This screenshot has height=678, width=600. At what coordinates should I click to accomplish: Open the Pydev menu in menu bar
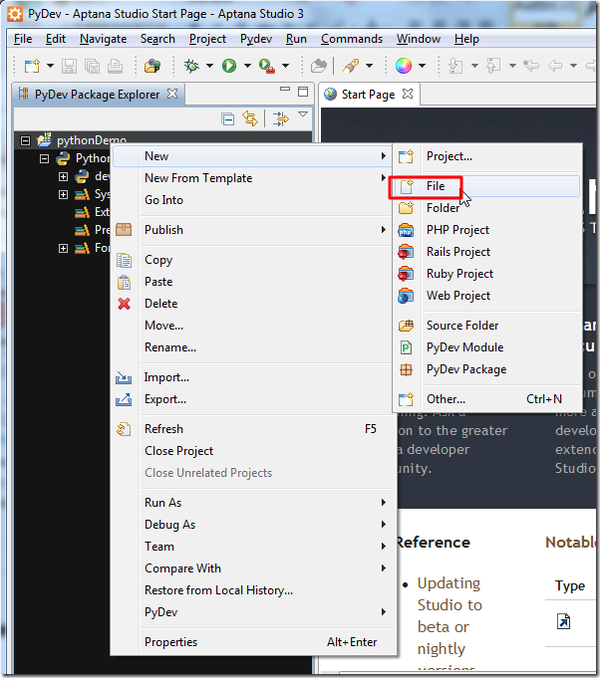pyautogui.click(x=257, y=39)
